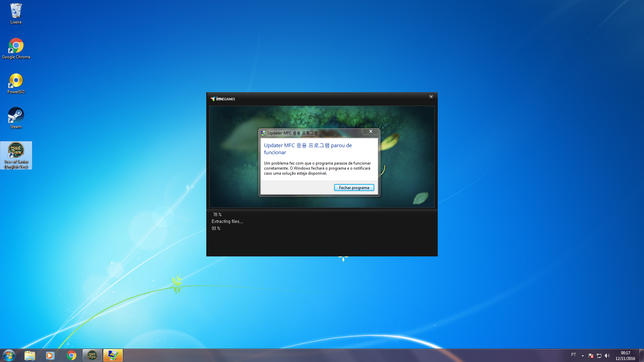Image resolution: width=644 pixels, height=362 pixels.
Task: Open the volume speaker tray icon
Action: tap(607, 356)
